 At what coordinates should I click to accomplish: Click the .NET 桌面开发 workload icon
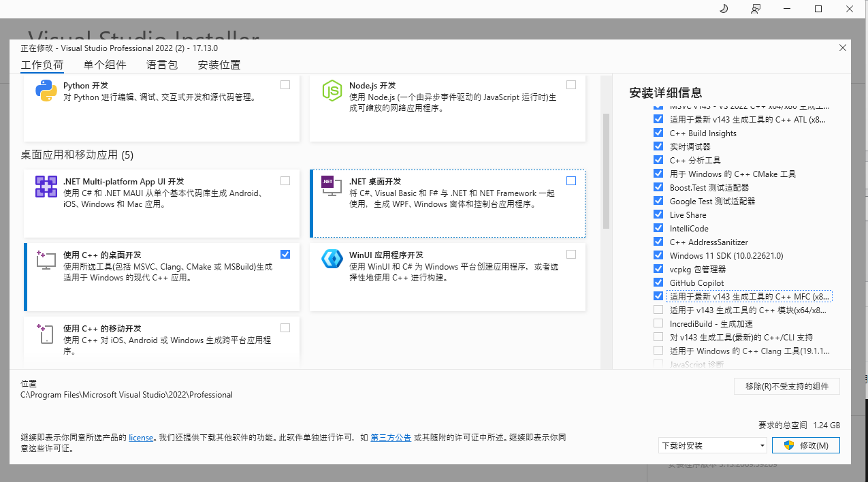(332, 187)
